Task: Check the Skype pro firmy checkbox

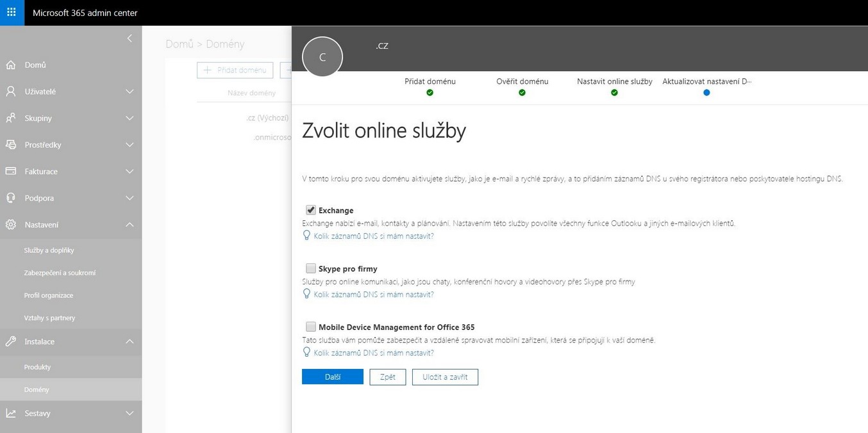Action: [311, 268]
